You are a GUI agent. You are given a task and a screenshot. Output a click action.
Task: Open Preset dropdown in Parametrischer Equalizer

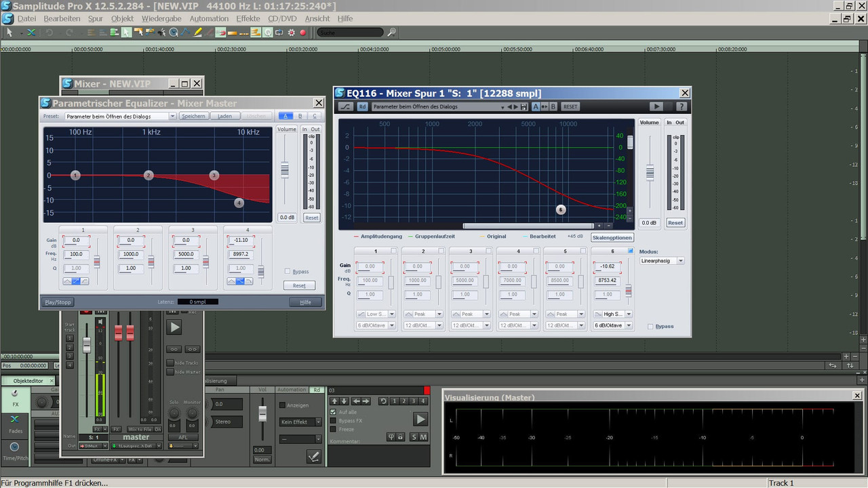pos(121,116)
